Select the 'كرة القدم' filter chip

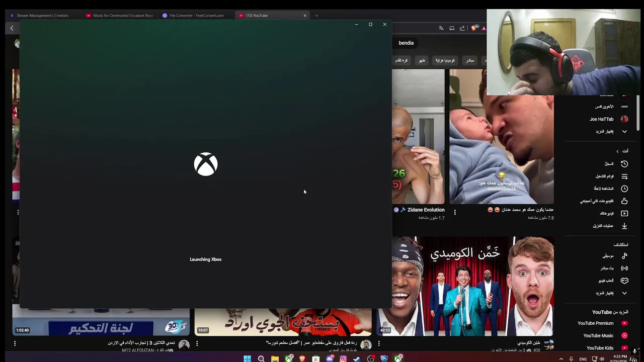click(401, 60)
